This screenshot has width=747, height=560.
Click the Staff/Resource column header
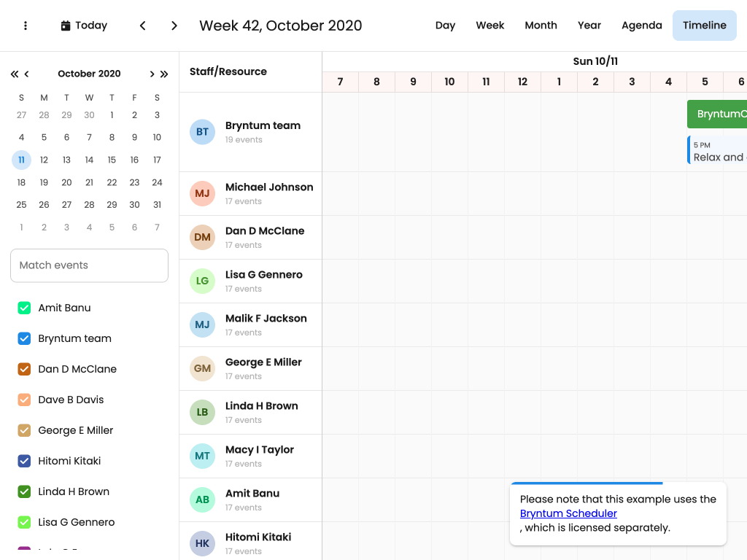click(x=228, y=71)
